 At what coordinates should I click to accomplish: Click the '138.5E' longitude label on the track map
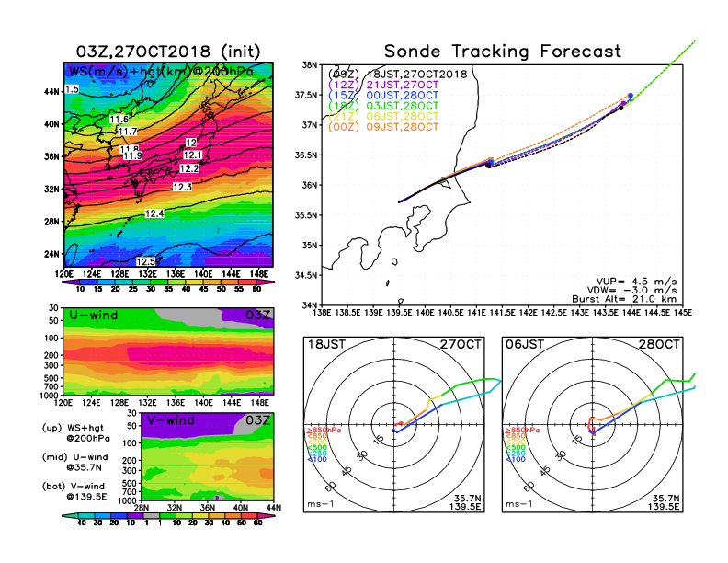point(347,313)
